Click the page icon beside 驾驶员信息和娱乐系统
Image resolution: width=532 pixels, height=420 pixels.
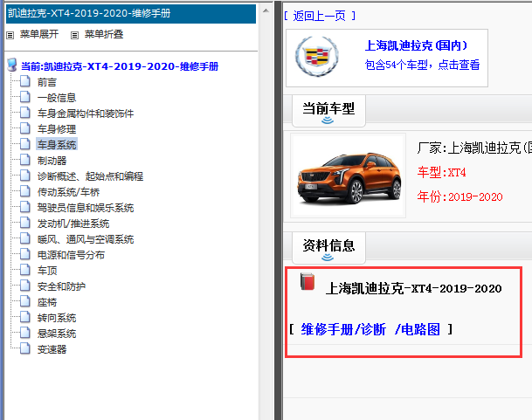coord(25,207)
